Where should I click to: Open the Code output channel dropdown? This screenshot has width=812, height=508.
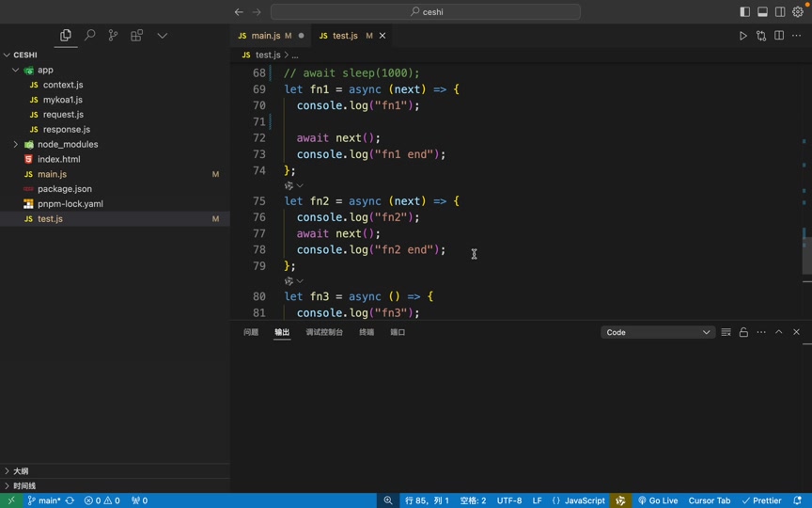(x=658, y=332)
